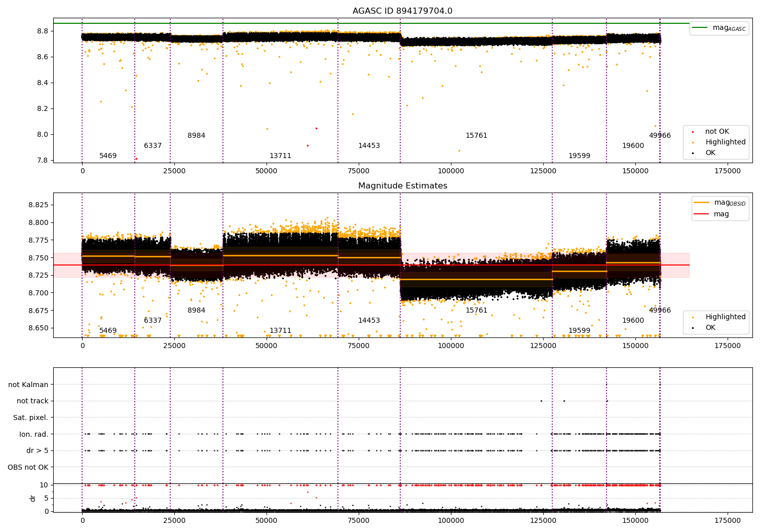The height and width of the screenshot is (532, 760).
Task: Click the 8.700 y-tick of the middle plot
Action: pos(38,293)
